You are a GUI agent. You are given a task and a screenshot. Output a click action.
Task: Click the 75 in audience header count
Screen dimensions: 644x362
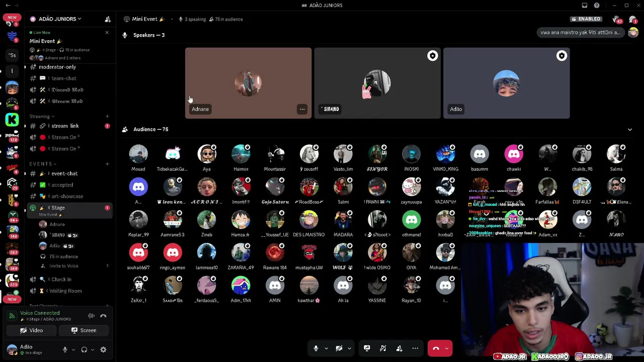[226, 19]
